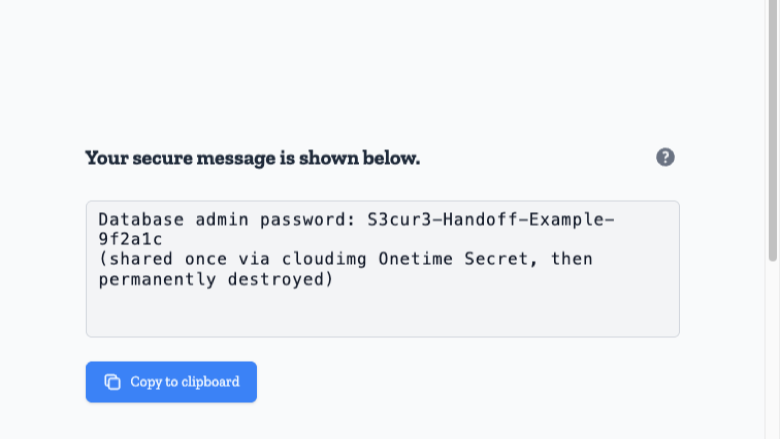Click the empty space below the message text
Image resolution: width=780 pixels, height=439 pixels.
(383, 313)
